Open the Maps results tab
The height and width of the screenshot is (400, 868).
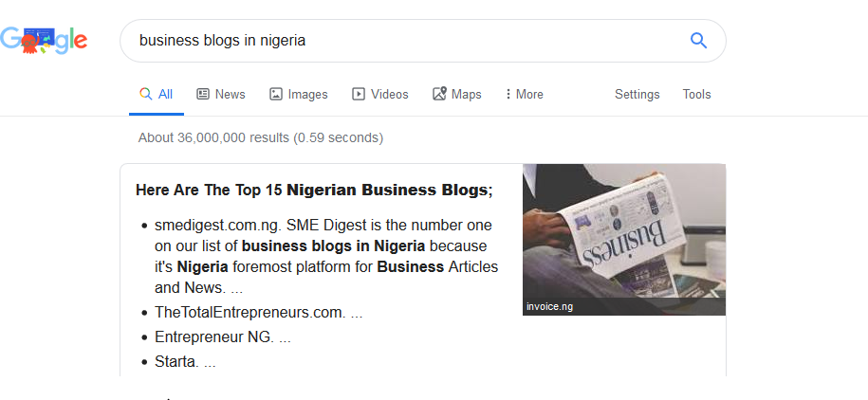[466, 94]
